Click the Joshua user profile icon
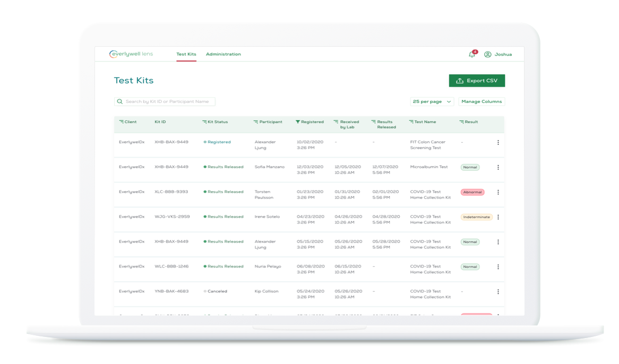 [488, 55]
